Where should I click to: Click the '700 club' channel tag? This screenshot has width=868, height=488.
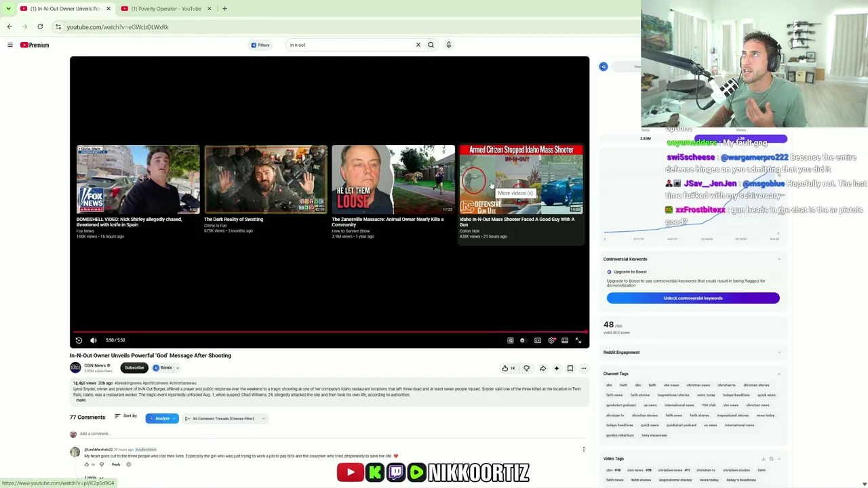[x=709, y=405]
